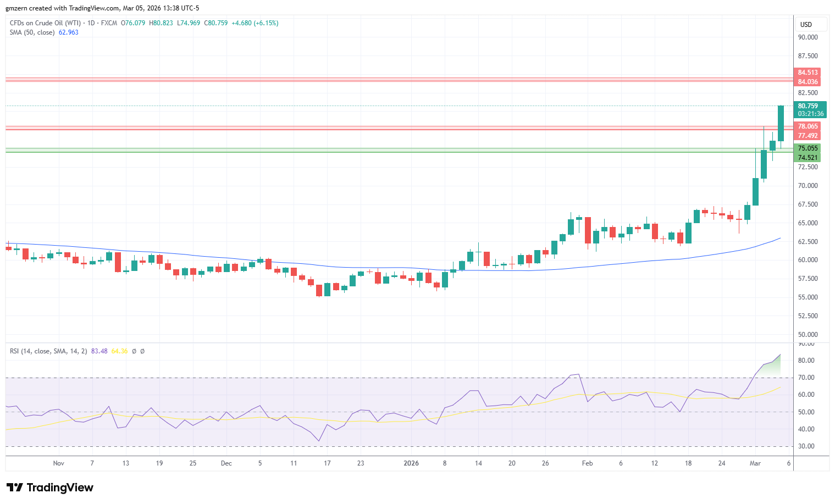Click the Dec label on the time axis

226,463
